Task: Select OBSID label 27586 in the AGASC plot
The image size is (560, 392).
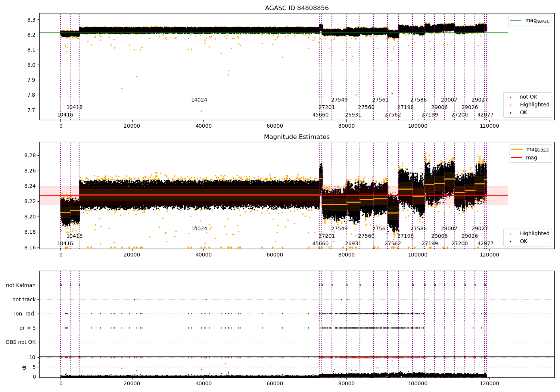Action: [x=419, y=100]
